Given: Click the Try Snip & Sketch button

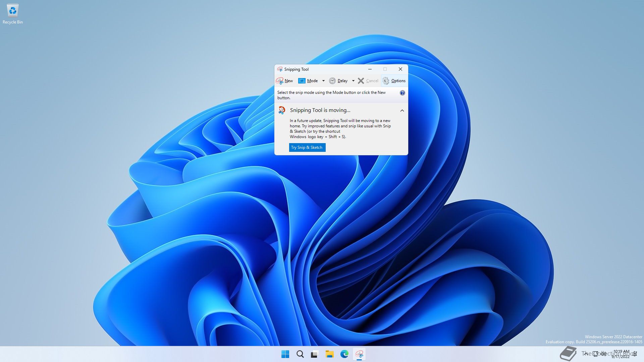Looking at the screenshot, I should tap(307, 147).
